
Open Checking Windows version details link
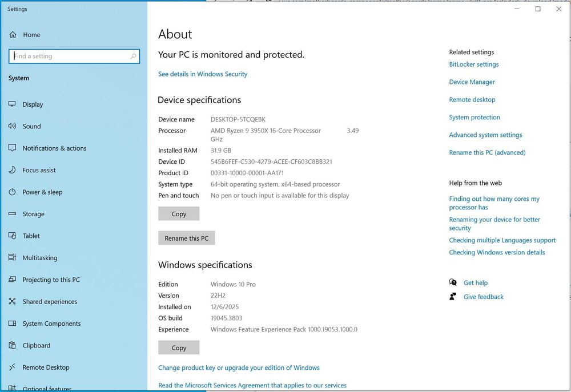(x=497, y=252)
